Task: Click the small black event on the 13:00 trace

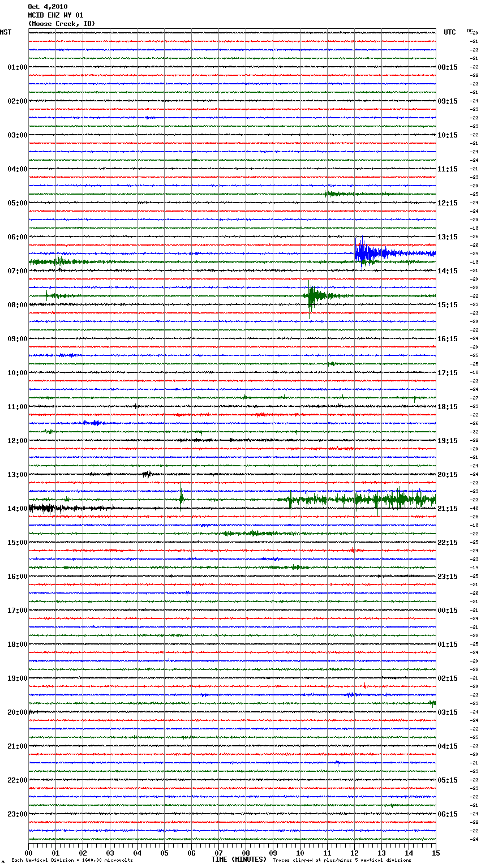Action: click(x=147, y=474)
